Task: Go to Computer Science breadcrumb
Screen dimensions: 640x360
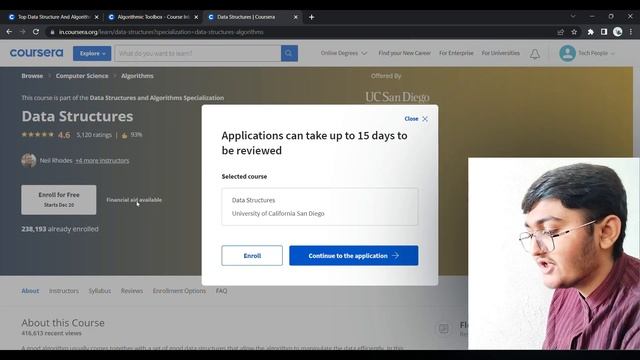Action: pyautogui.click(x=82, y=76)
